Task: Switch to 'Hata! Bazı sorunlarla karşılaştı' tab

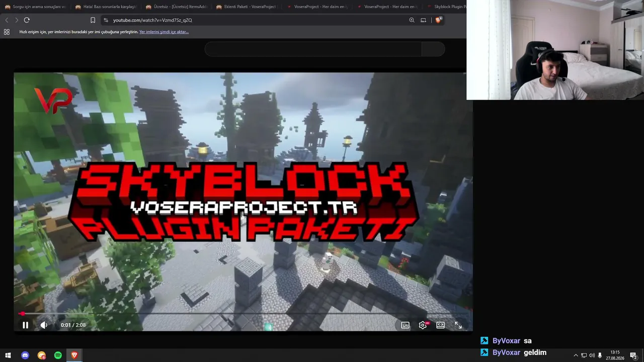Action: point(106,7)
